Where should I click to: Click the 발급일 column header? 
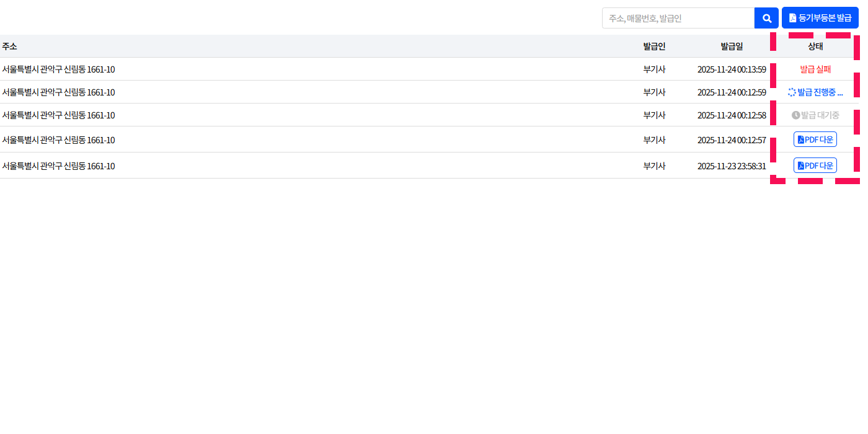tap(732, 46)
